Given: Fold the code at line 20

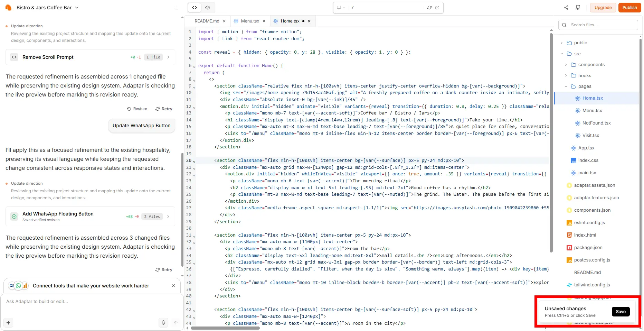Looking at the screenshot, I should (x=194, y=162).
